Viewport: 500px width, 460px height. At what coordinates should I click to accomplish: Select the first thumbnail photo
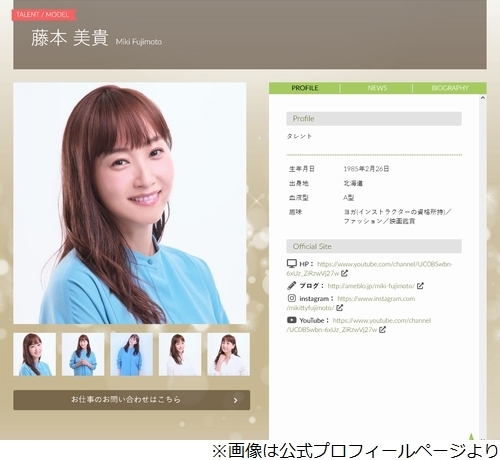click(35, 354)
